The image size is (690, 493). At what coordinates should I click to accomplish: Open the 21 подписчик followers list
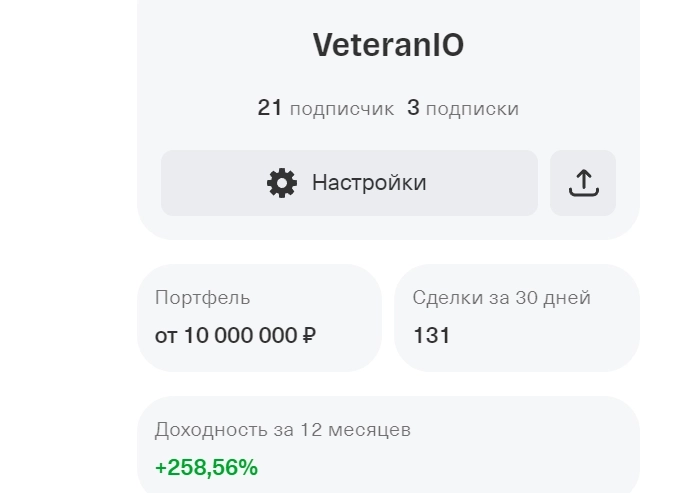pos(325,108)
